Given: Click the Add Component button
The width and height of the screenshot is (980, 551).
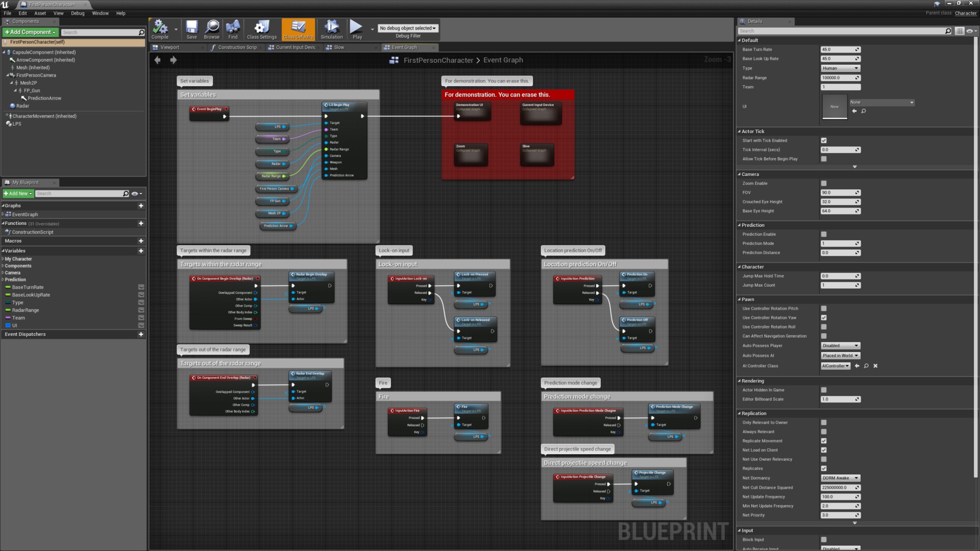Looking at the screenshot, I should point(30,32).
